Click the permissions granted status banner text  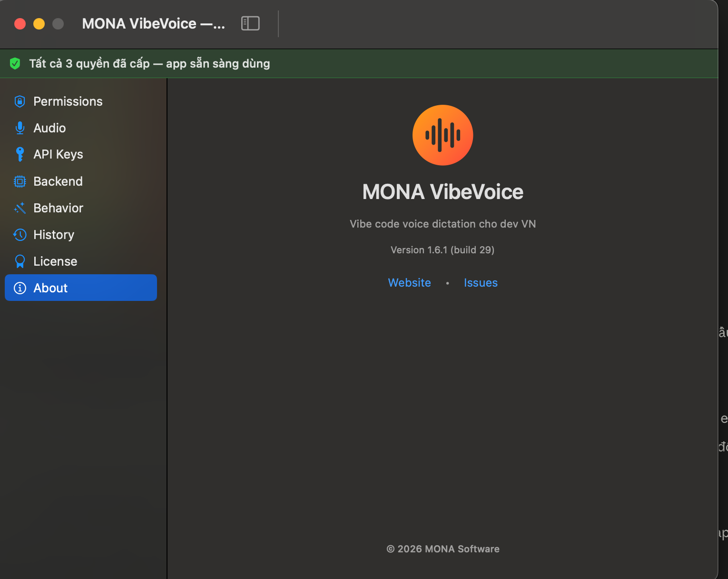(149, 63)
